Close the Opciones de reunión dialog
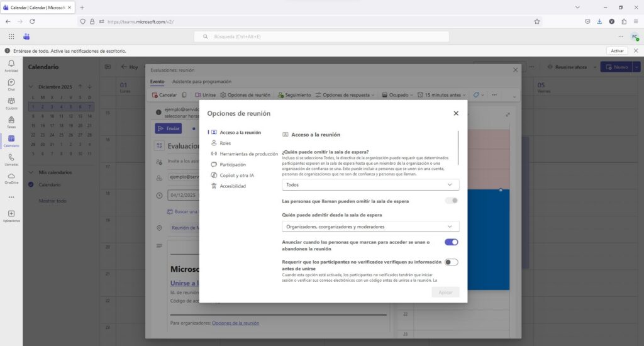The height and width of the screenshot is (346, 644). (x=456, y=113)
